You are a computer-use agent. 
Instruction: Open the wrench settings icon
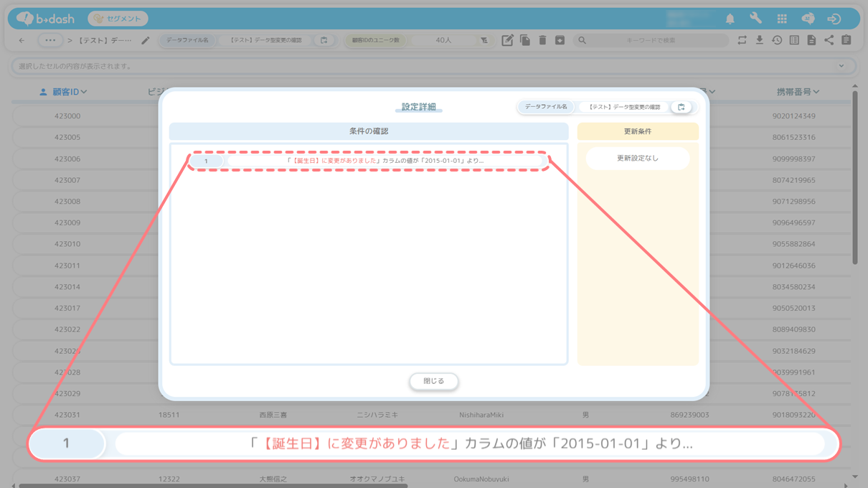click(755, 19)
